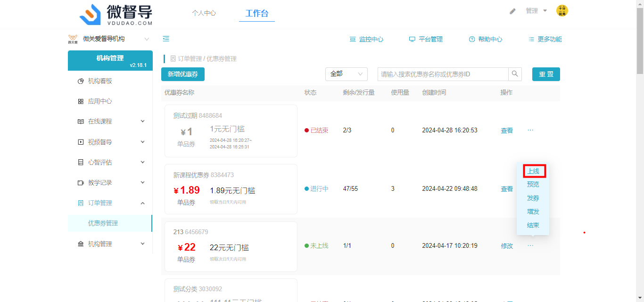Click the breadcrumb icon before 订单管理
Image resolution: width=644 pixels, height=302 pixels.
tap(173, 59)
